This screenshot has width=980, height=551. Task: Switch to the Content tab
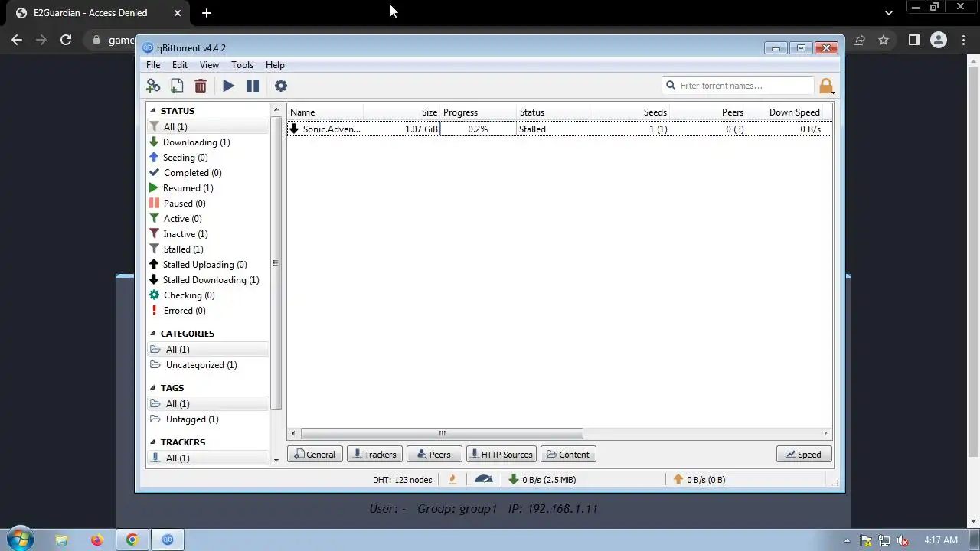point(568,455)
